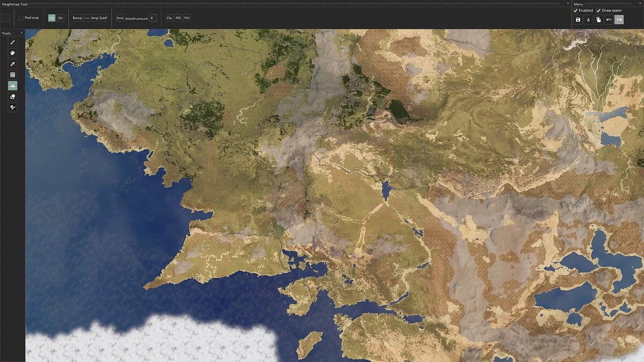Click the copy documents icon
644x362 pixels.
[x=598, y=20]
